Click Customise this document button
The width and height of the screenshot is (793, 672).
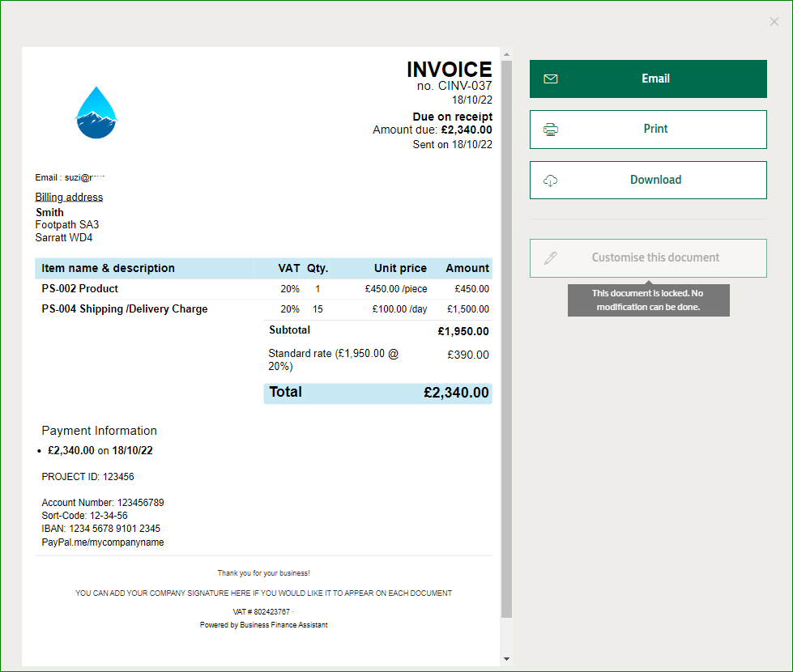[x=654, y=258]
